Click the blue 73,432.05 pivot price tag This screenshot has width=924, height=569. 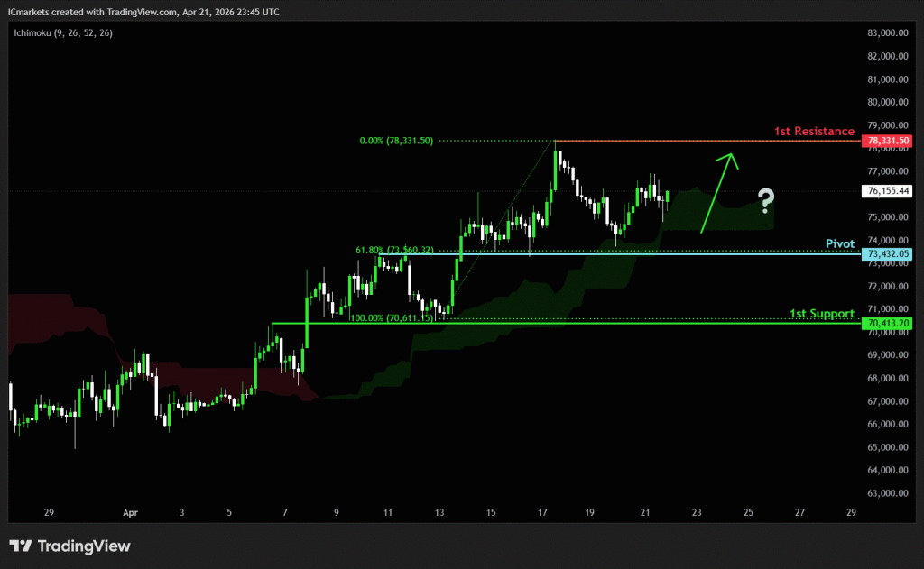885,255
